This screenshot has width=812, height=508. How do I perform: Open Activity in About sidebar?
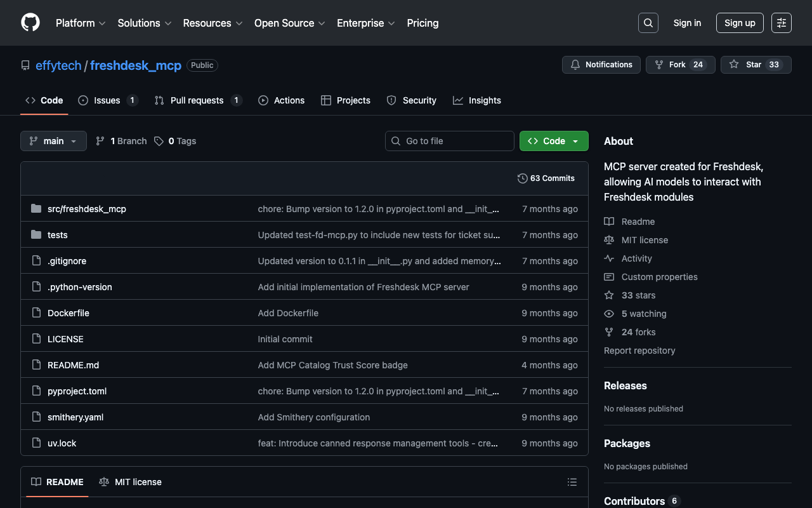636,258
